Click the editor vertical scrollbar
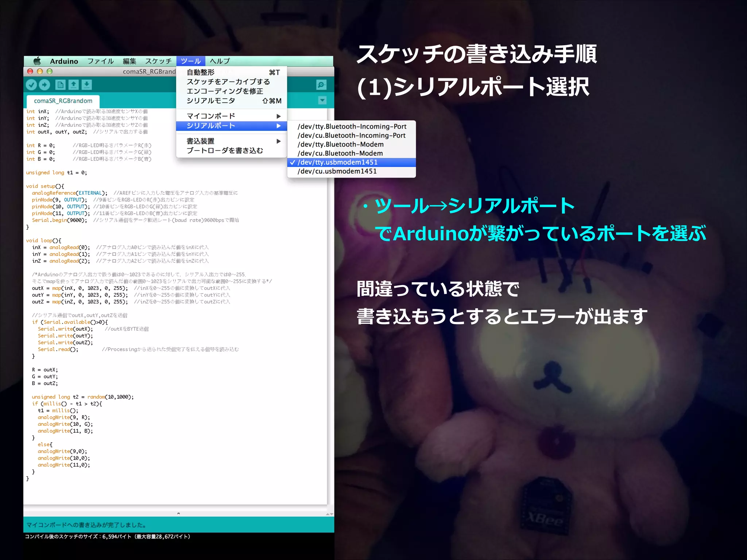The height and width of the screenshot is (560, 747). click(330, 306)
